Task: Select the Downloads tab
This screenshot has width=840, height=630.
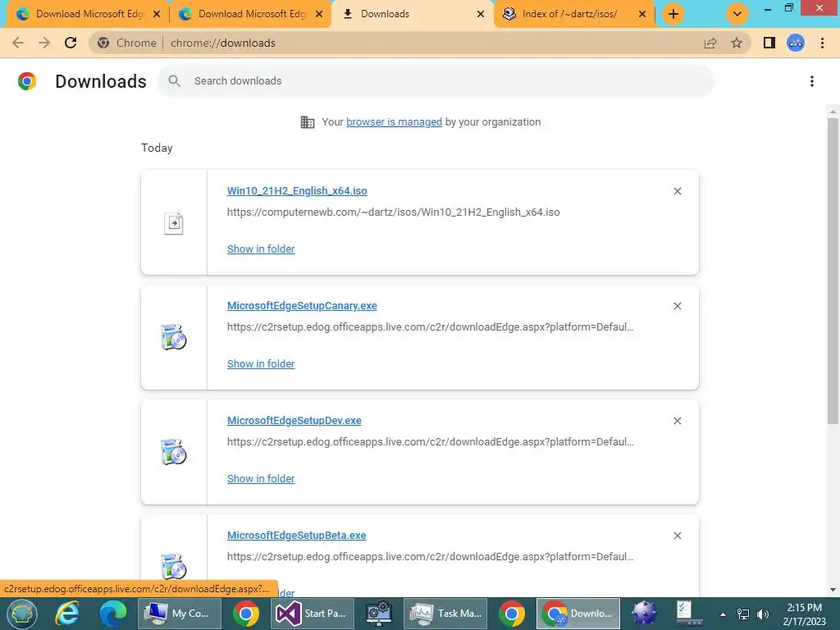Action: click(413, 14)
